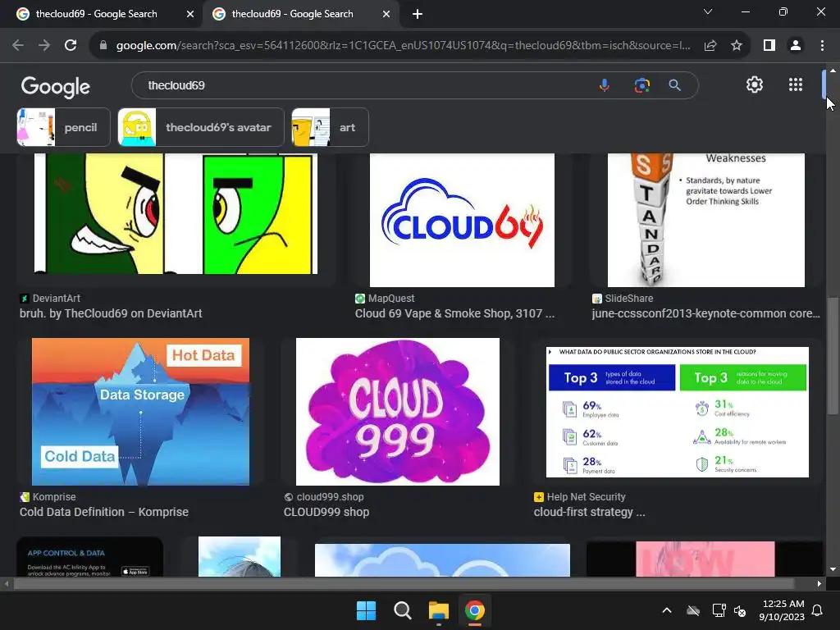Screen dimensions: 840x630
Task: Click the muted volume tray icon
Action: point(741,610)
